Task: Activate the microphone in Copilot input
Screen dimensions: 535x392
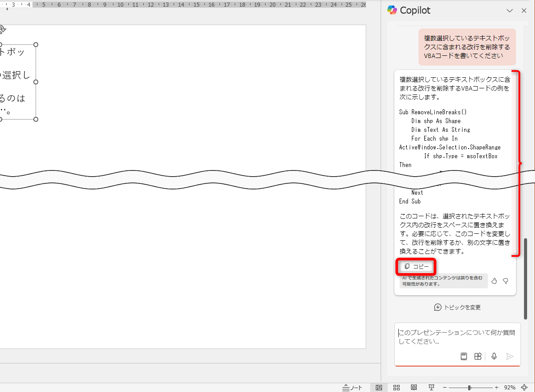Action: pyautogui.click(x=494, y=356)
